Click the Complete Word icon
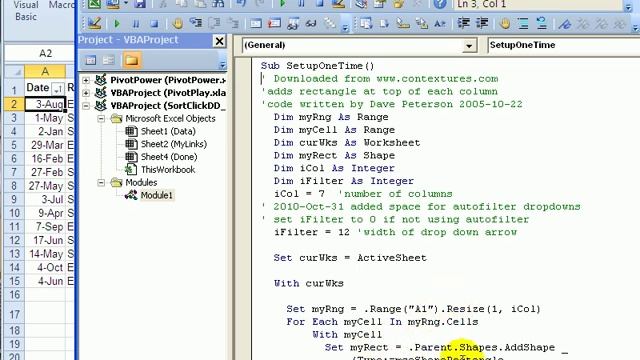Viewport: 640px width, 360px height. [x=440, y=23]
